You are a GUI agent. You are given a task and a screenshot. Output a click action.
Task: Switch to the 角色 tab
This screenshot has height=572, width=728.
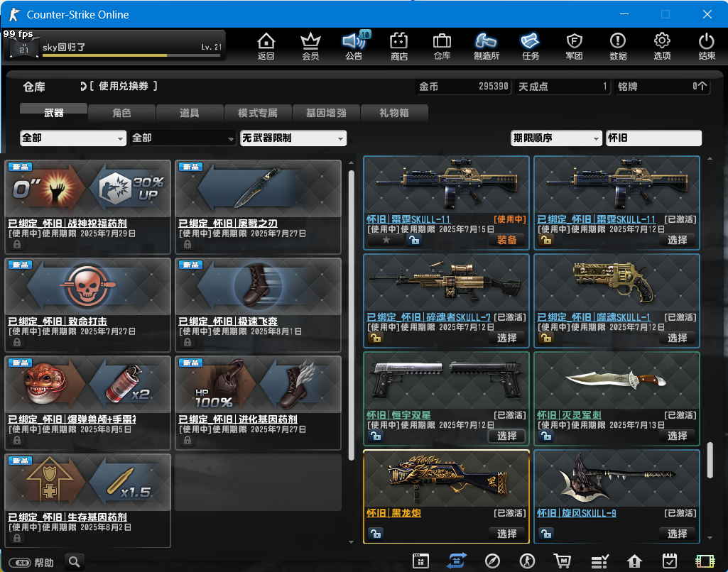click(x=121, y=113)
